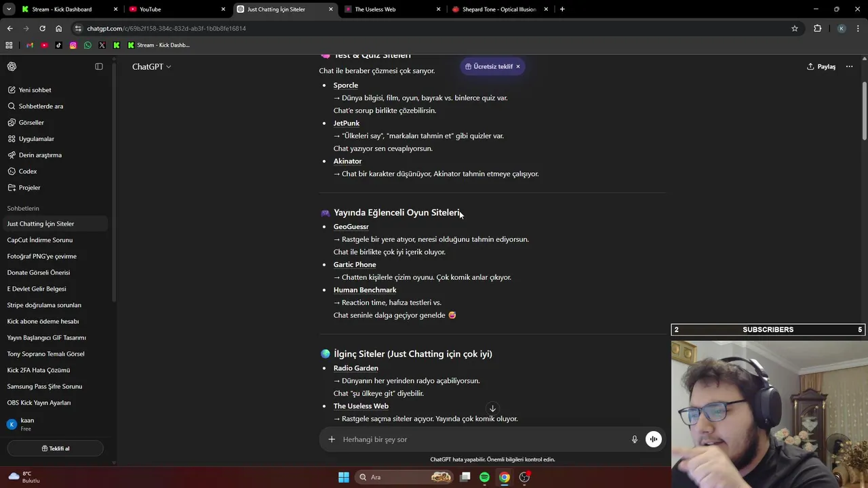The height and width of the screenshot is (488, 868).
Task: Click the browser home icon
Action: point(58,28)
